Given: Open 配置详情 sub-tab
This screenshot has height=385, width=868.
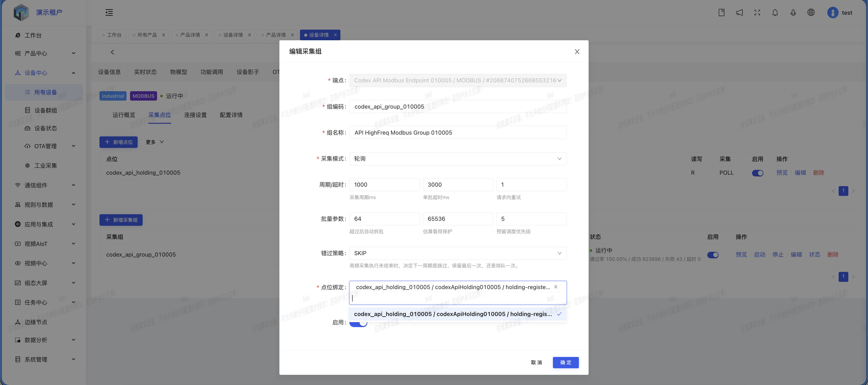Looking at the screenshot, I should click(x=231, y=115).
